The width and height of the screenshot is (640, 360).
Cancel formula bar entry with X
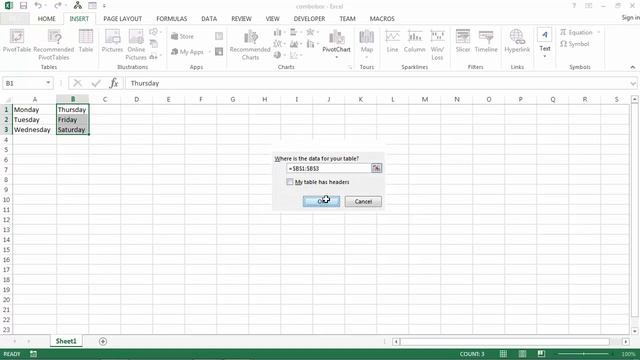click(x=77, y=83)
